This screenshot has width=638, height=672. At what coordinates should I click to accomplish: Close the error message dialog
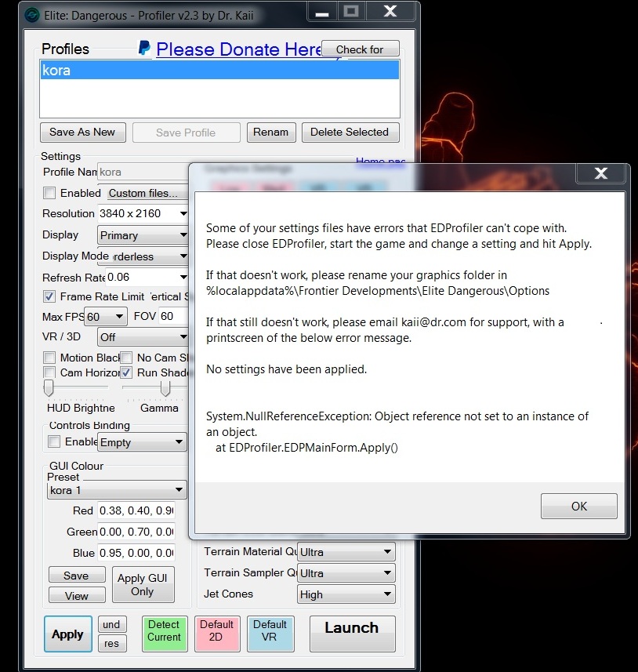point(600,173)
